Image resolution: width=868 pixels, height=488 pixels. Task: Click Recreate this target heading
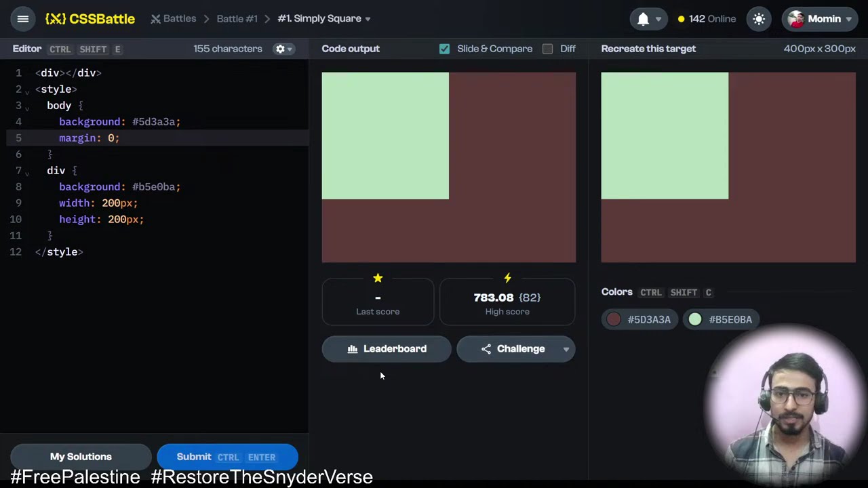click(648, 49)
